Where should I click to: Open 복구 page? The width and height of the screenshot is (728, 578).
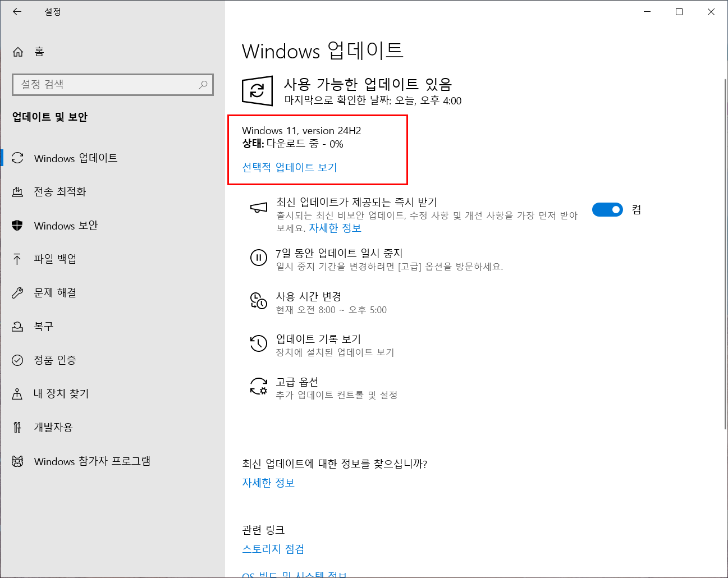[112, 326]
